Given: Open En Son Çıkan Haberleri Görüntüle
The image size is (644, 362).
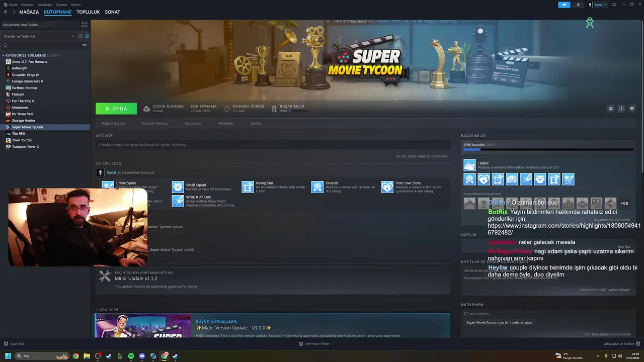Looking at the screenshot, I should (x=422, y=156).
